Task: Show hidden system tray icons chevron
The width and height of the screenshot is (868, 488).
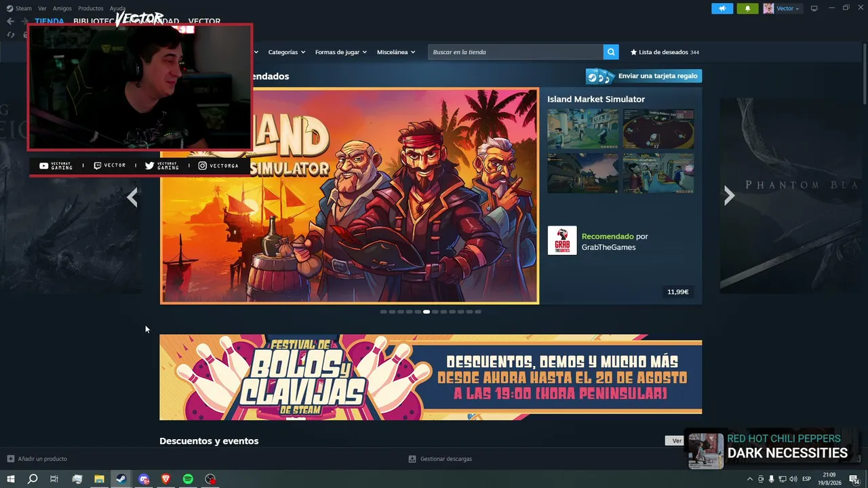Action: [749, 479]
